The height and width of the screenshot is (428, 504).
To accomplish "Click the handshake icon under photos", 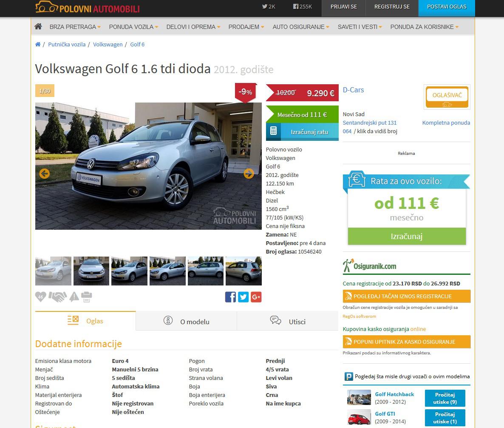I will pos(57,297).
